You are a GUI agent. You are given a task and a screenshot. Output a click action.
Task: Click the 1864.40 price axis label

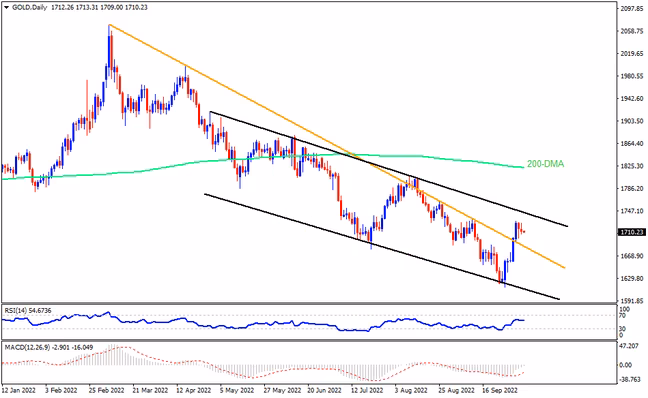tap(632, 143)
